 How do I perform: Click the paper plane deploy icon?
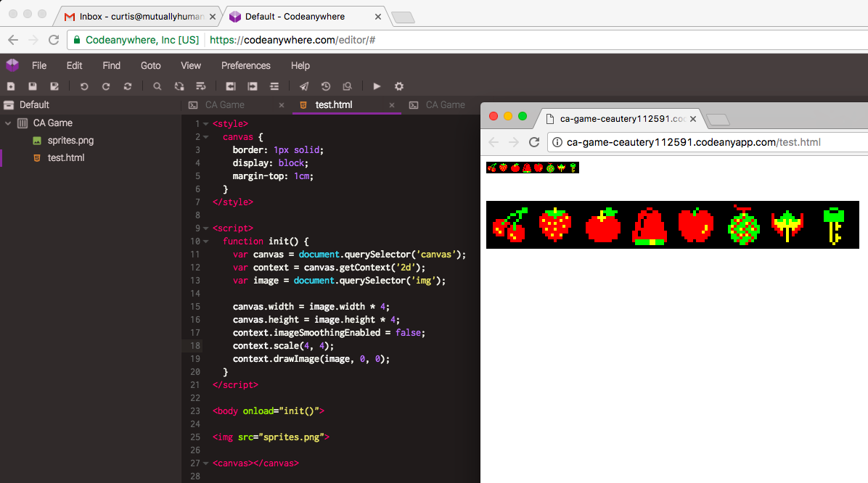coord(303,86)
